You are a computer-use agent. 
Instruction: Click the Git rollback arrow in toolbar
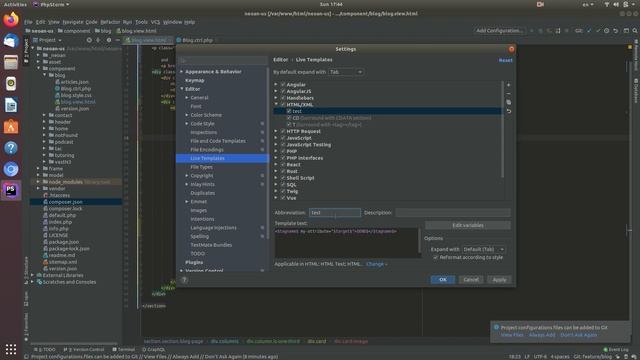click(616, 31)
